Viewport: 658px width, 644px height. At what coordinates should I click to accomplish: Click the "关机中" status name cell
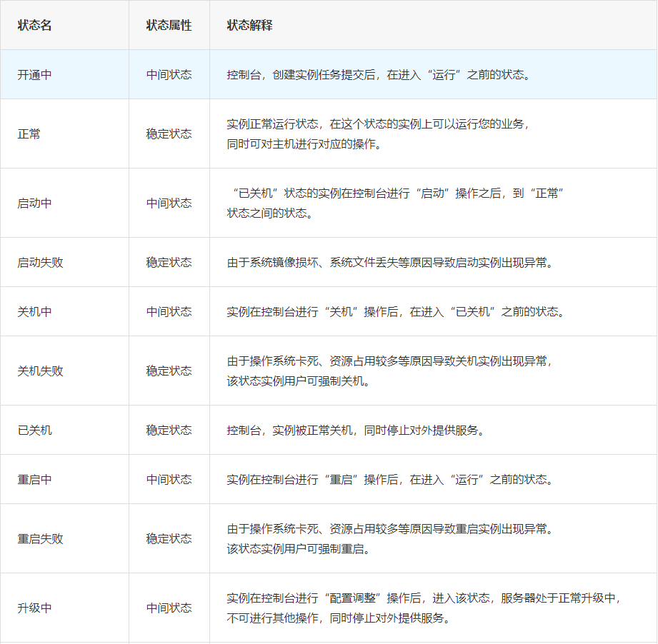pos(35,311)
